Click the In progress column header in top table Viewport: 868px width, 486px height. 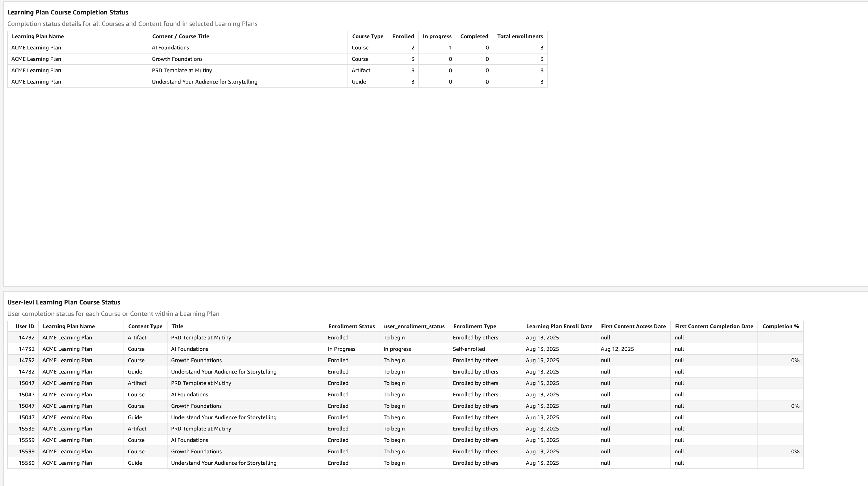tap(437, 36)
